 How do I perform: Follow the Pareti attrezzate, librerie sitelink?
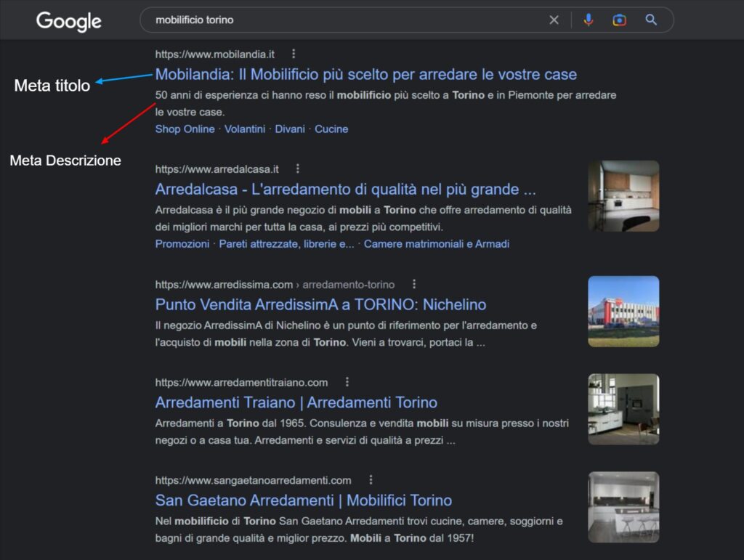click(286, 244)
